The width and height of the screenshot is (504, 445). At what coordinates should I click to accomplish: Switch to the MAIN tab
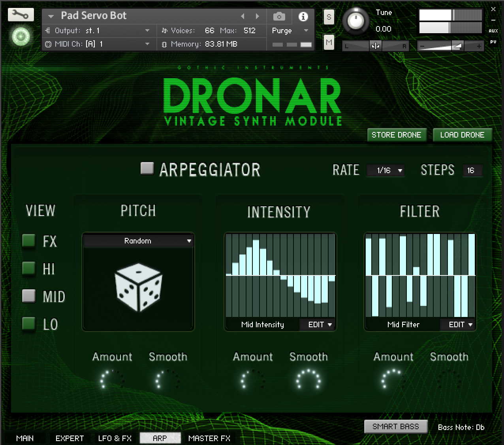click(x=25, y=438)
